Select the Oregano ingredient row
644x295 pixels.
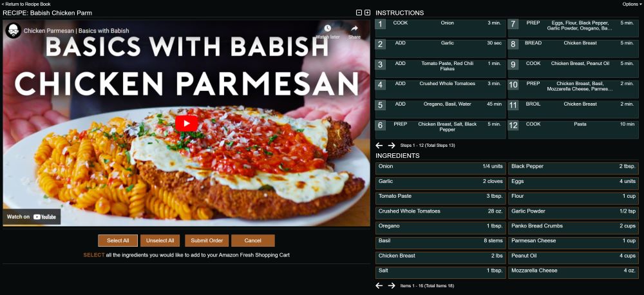pos(440,228)
